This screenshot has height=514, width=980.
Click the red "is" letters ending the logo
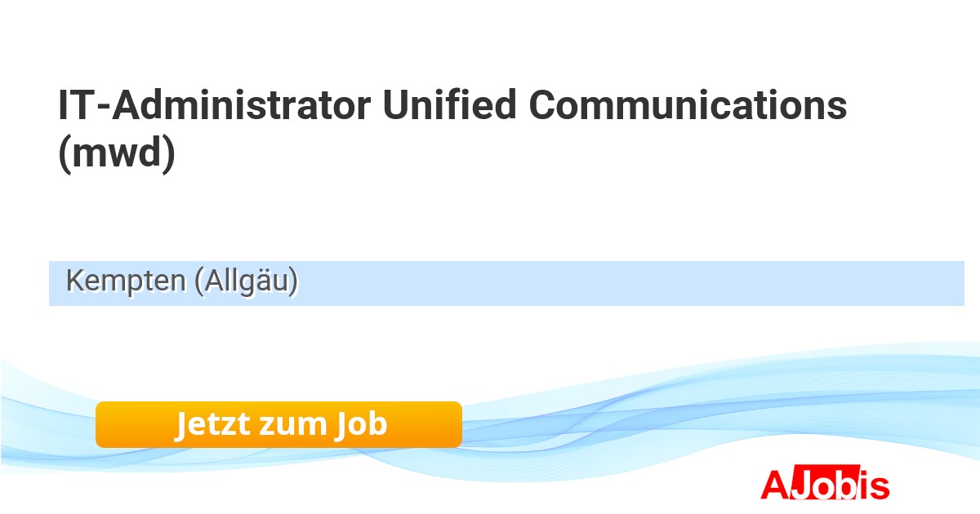pyautogui.click(x=877, y=485)
